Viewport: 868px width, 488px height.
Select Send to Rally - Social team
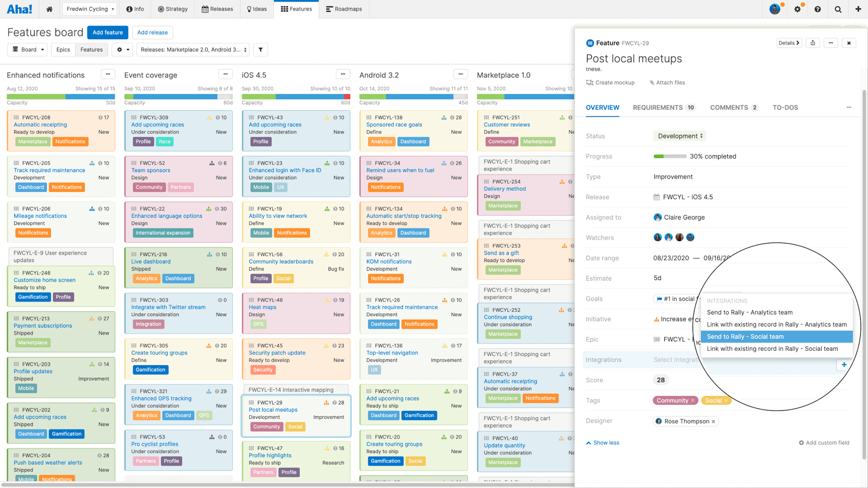(x=745, y=336)
